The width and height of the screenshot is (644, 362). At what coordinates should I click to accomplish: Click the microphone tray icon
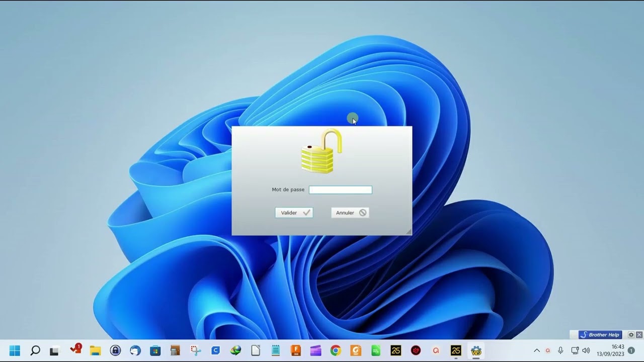click(560, 350)
